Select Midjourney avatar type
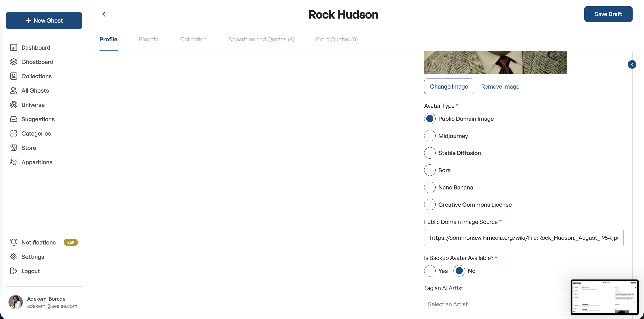The height and width of the screenshot is (319, 644). click(x=430, y=136)
